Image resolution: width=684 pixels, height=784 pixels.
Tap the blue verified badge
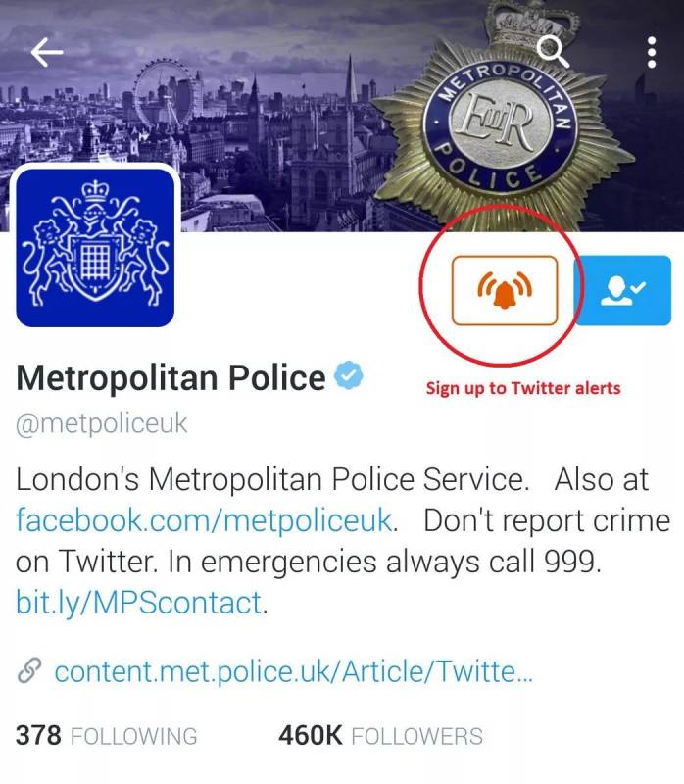pyautogui.click(x=349, y=376)
